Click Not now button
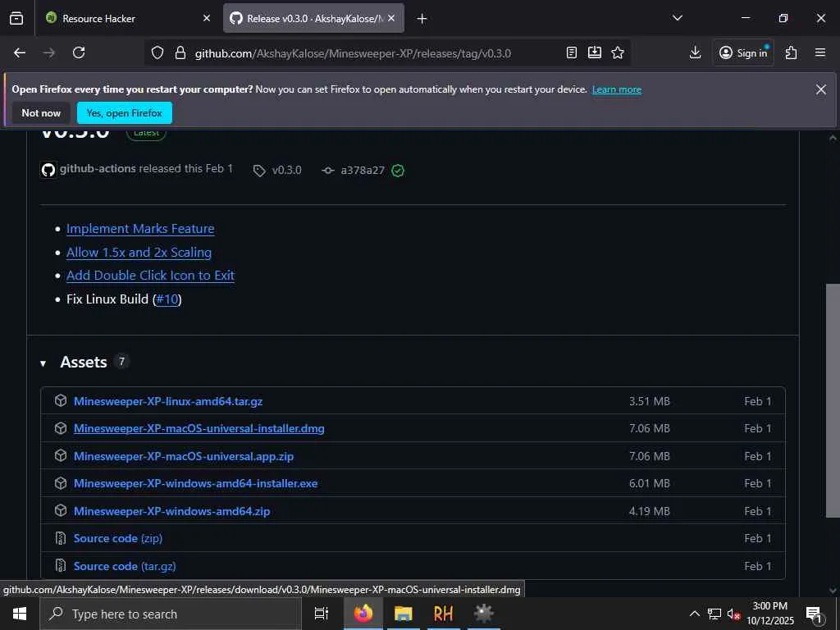The height and width of the screenshot is (630, 840). tap(41, 113)
